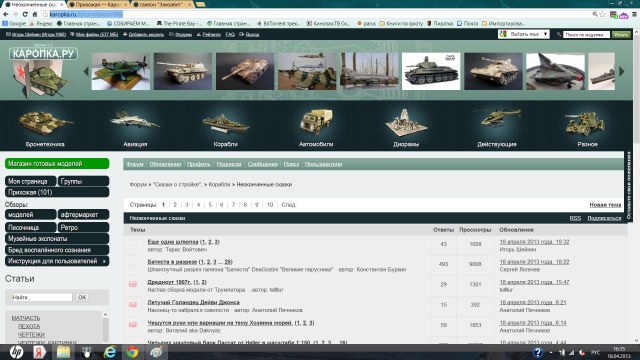Open the T-34 tank thumbnail on white background
The image size is (640, 360).
click(x=431, y=71)
